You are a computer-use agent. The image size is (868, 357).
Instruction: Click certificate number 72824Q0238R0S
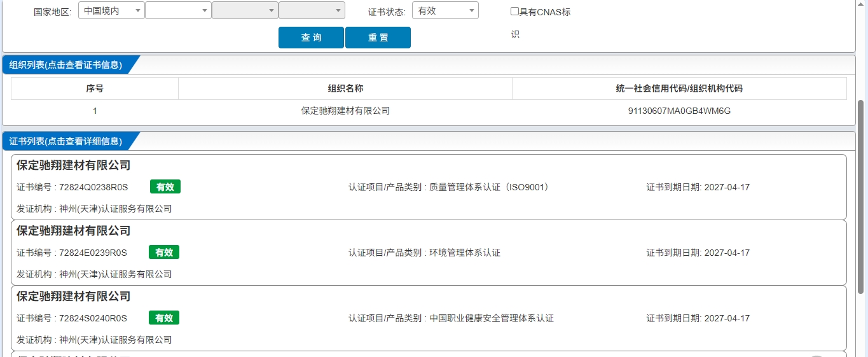pos(93,187)
